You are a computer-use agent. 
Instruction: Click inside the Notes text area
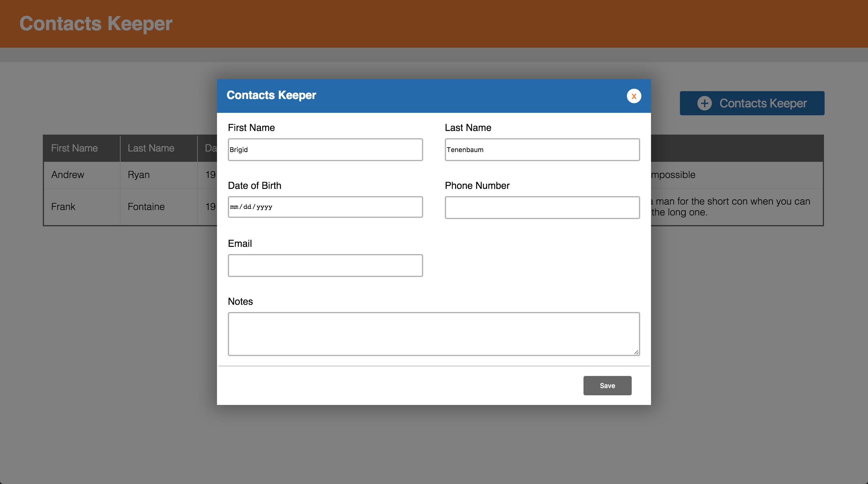433,333
